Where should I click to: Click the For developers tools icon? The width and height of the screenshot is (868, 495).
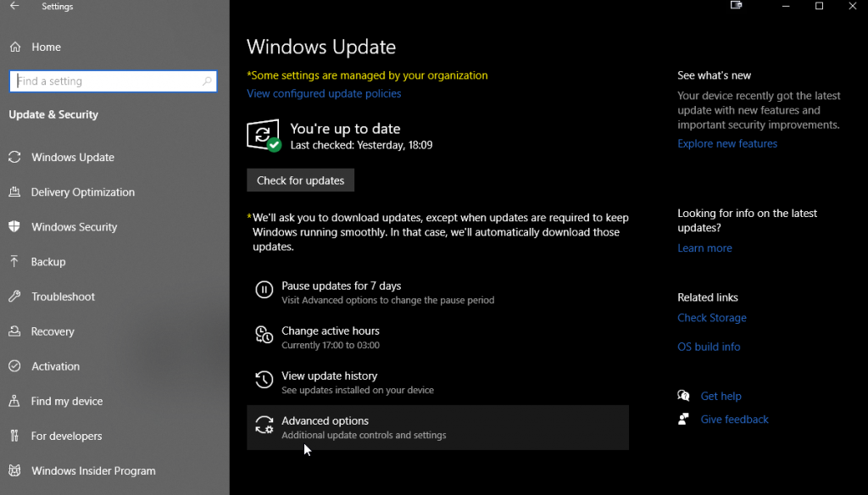coord(14,436)
